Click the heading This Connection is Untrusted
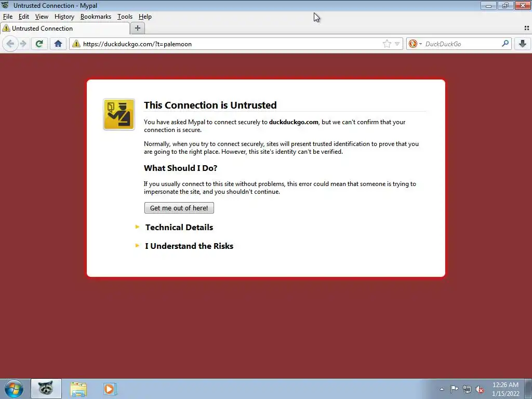 [x=210, y=105]
